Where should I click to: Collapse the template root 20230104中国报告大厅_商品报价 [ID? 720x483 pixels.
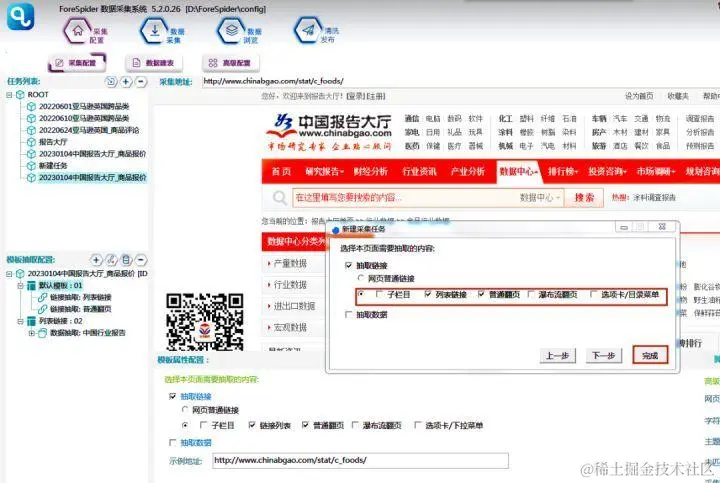point(9,274)
